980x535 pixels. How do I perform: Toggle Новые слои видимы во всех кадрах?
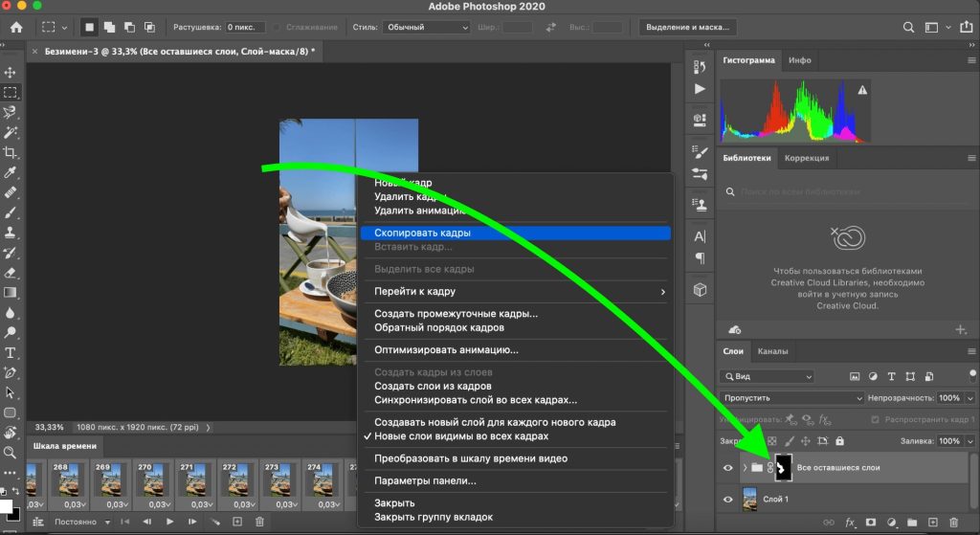click(x=460, y=436)
